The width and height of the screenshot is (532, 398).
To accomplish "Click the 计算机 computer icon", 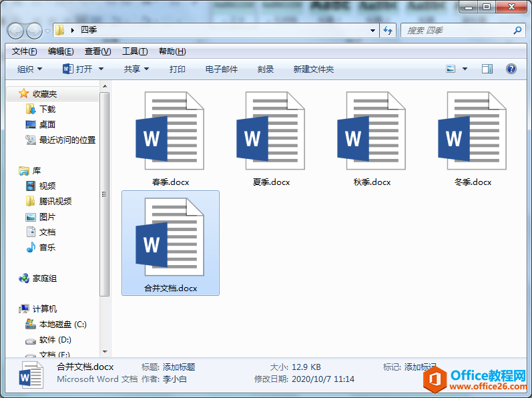I will [x=24, y=309].
